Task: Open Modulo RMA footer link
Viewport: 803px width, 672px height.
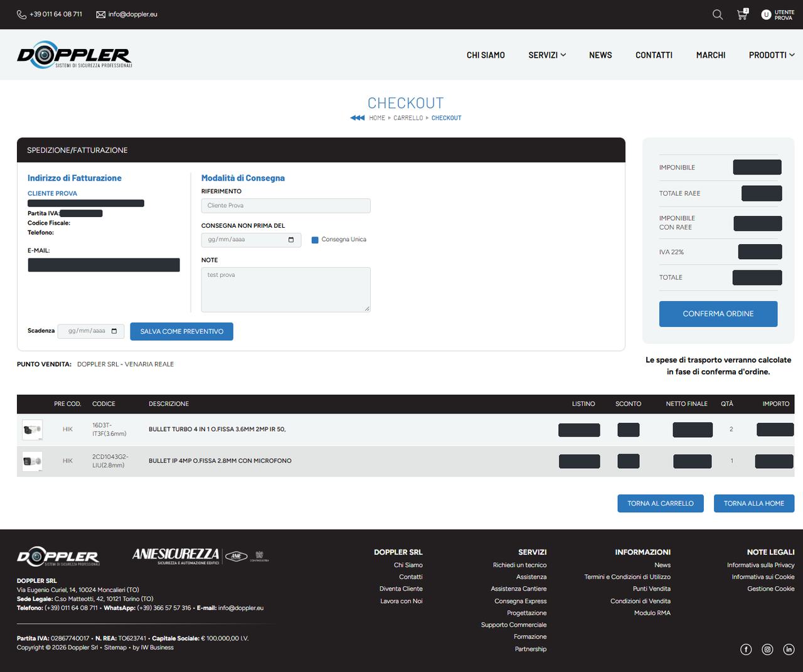Action: (x=652, y=613)
